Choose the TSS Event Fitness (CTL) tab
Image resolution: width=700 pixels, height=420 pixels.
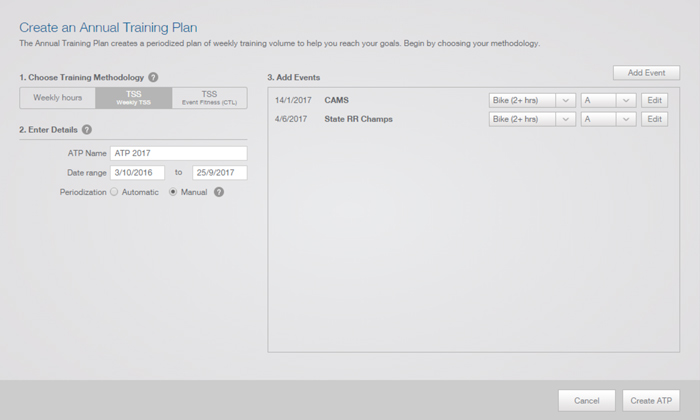pyautogui.click(x=209, y=98)
